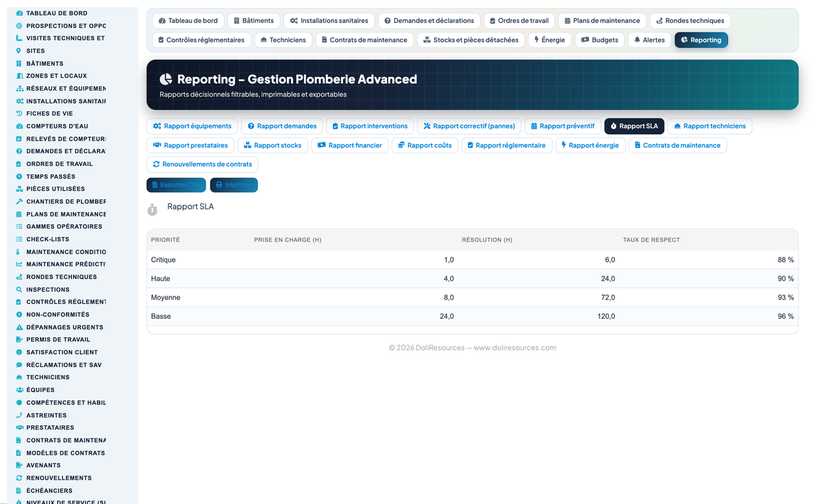
Task: Export the report with Exporter CSV
Action: [176, 185]
